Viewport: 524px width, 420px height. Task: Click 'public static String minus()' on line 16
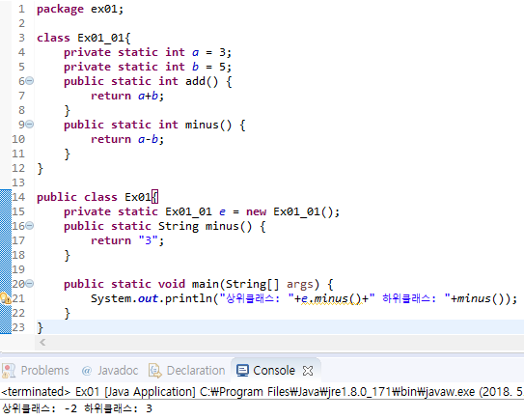(x=157, y=227)
